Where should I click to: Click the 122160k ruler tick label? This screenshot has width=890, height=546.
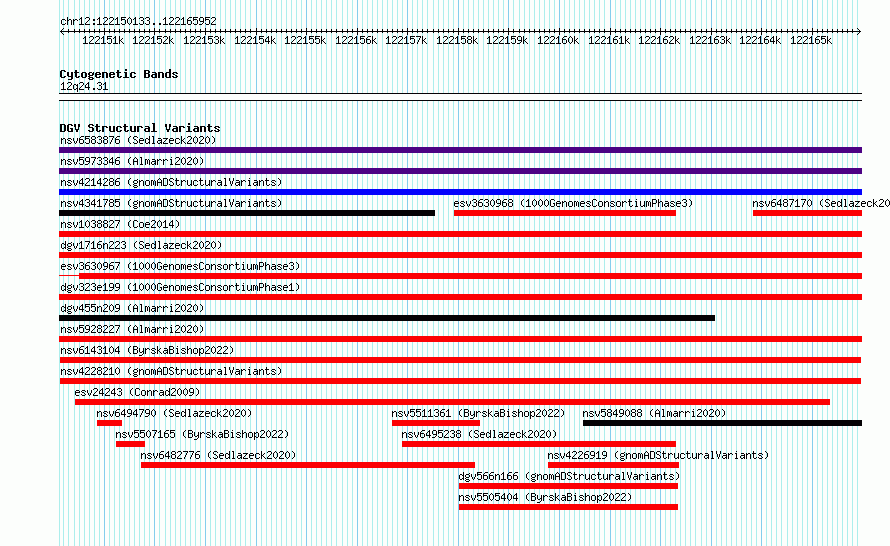(x=558, y=40)
